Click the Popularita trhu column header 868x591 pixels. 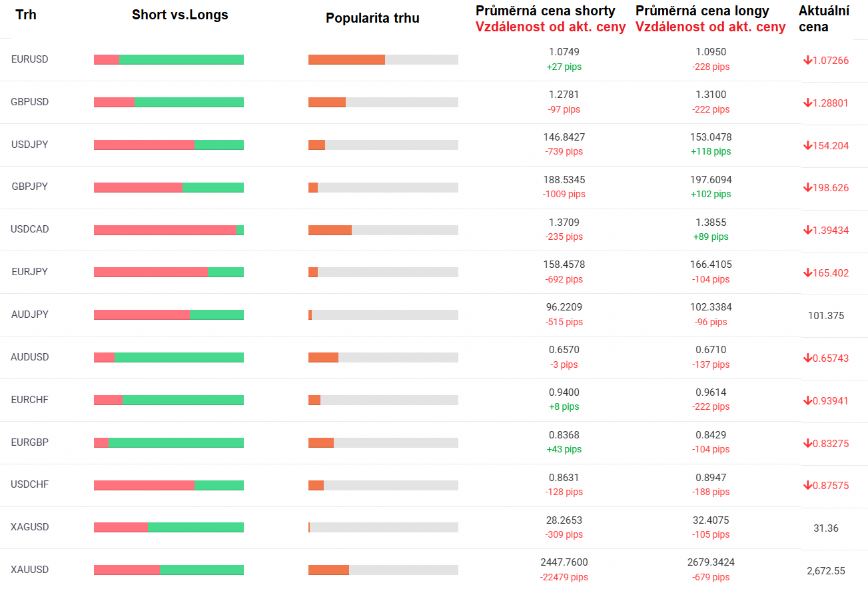tap(372, 18)
